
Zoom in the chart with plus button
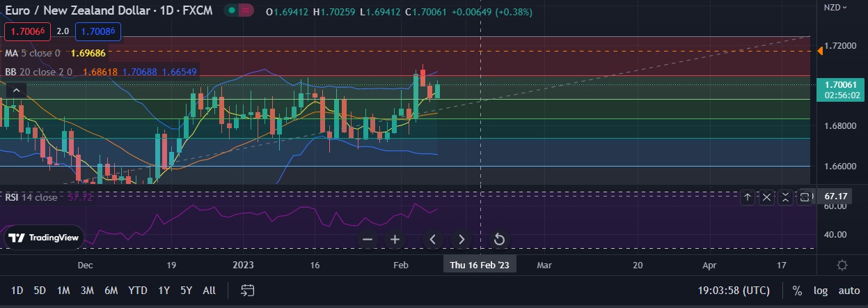click(395, 240)
